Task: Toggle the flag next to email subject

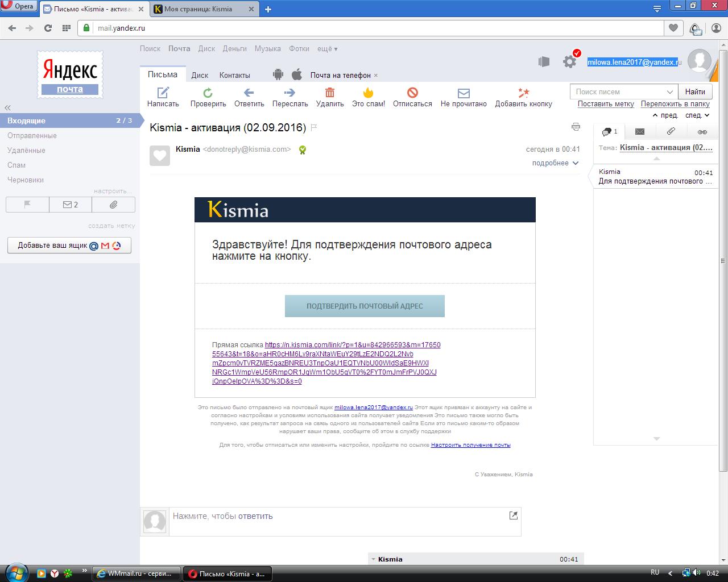Action: (x=314, y=127)
